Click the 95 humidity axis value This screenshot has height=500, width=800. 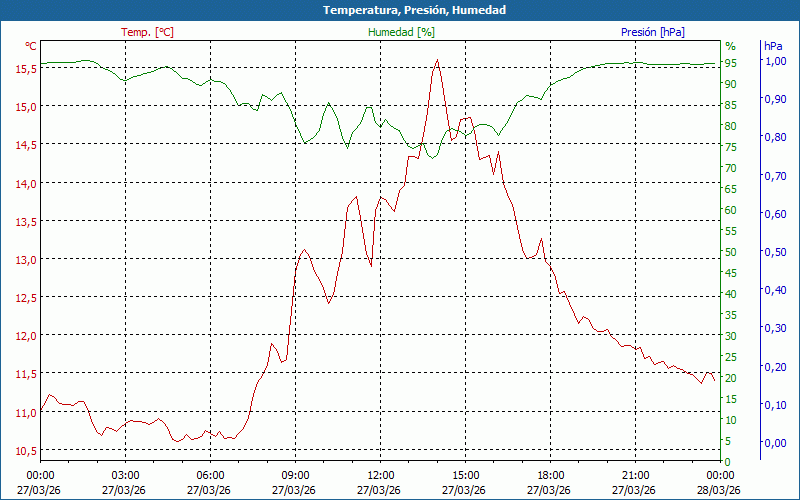[x=731, y=63]
